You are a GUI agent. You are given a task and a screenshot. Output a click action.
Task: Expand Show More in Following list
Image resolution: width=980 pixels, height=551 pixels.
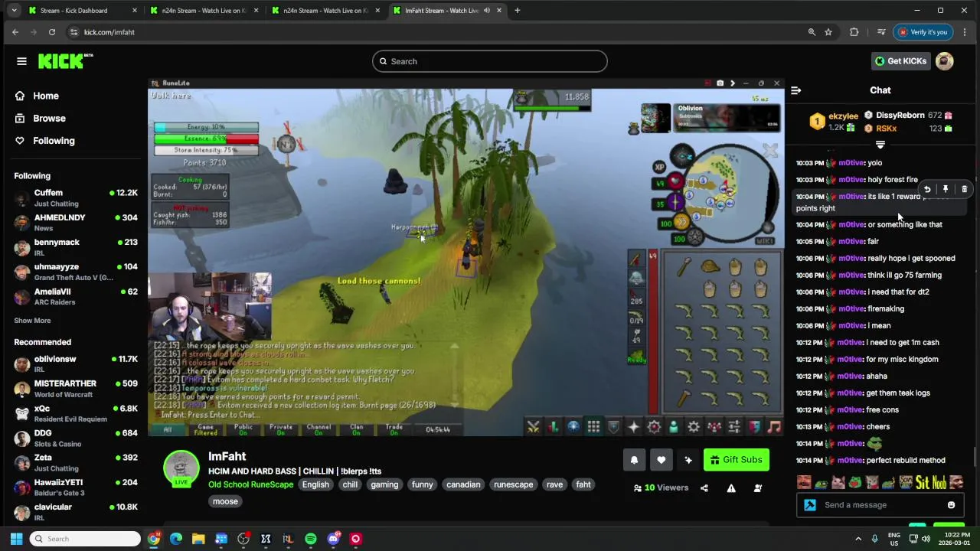(x=32, y=321)
